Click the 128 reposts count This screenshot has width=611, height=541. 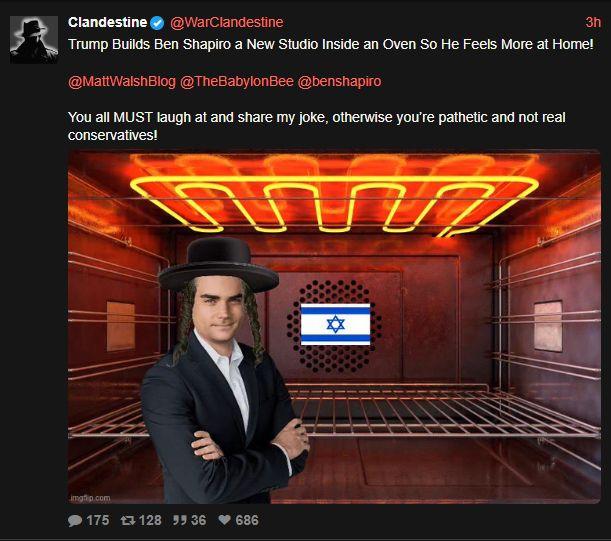(150, 520)
